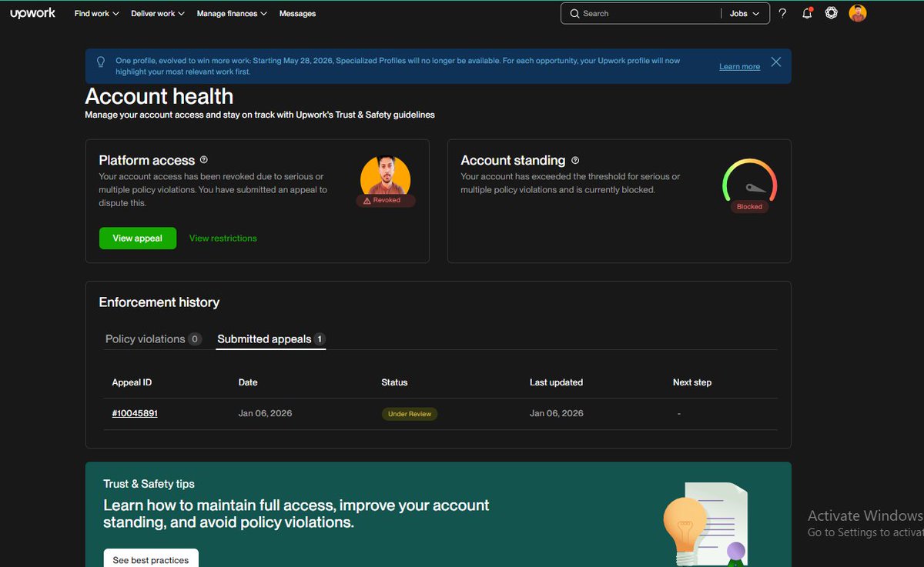Click the Next step column header
Viewport: 924px width, 567px height.
[x=692, y=382]
